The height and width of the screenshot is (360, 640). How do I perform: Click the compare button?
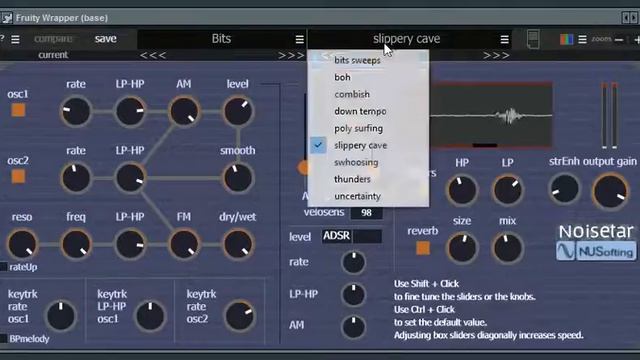pyautogui.click(x=53, y=39)
